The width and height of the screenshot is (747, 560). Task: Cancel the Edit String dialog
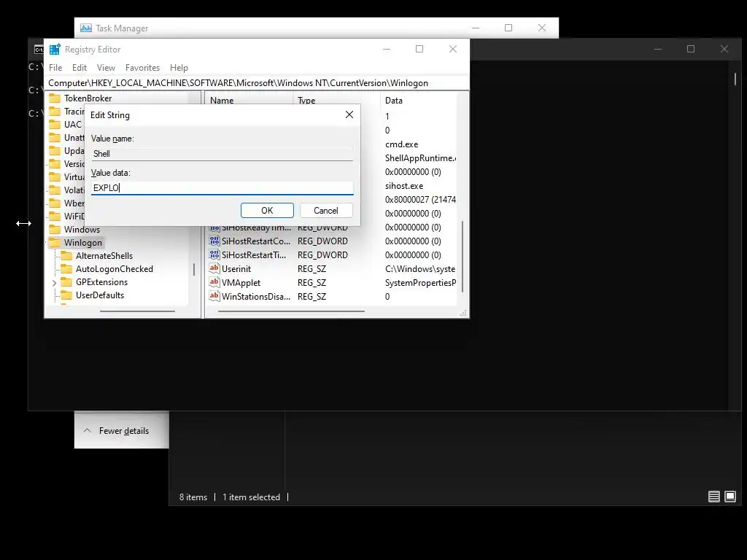[326, 211]
